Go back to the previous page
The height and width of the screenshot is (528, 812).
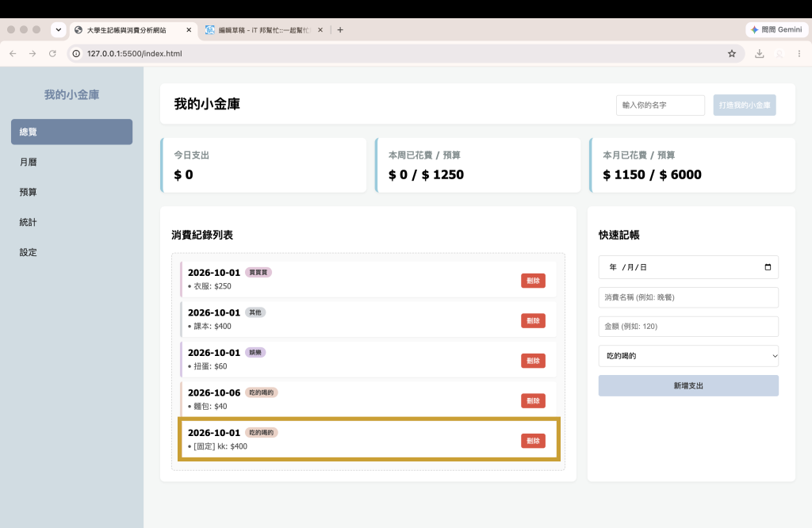coord(13,53)
